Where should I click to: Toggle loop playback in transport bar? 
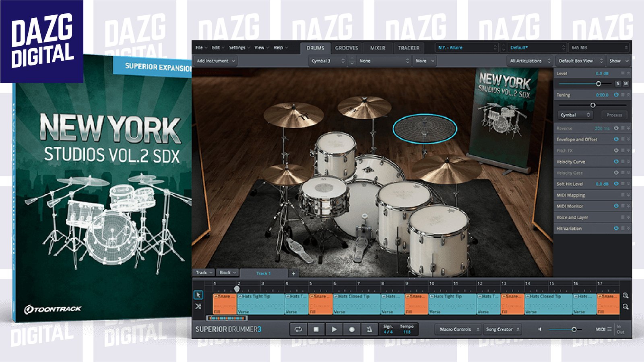tap(298, 329)
